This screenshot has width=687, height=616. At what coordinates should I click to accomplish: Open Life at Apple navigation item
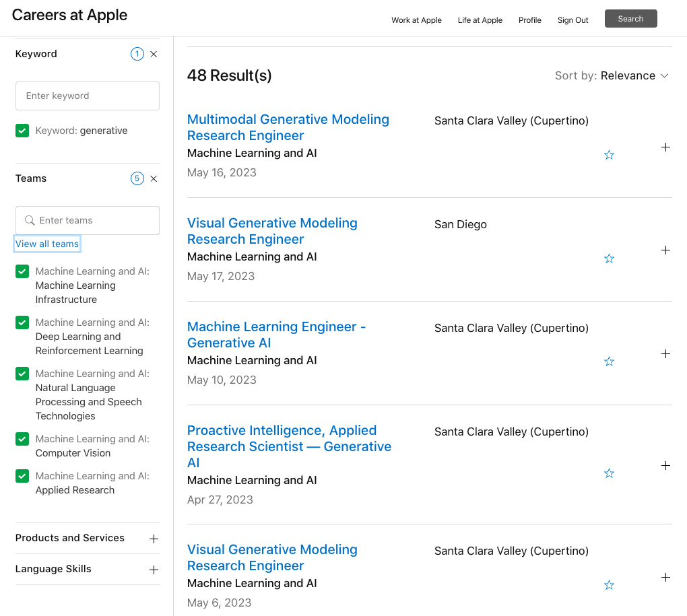coord(480,20)
